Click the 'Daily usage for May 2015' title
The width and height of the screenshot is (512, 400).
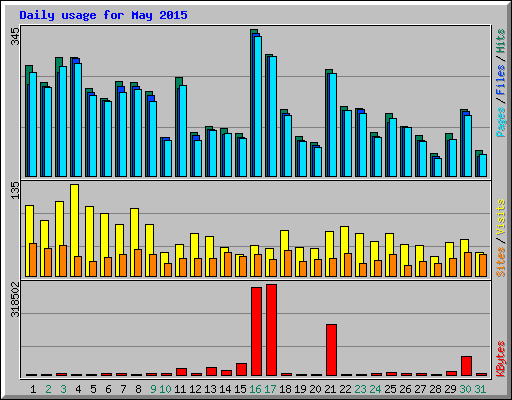pos(103,15)
